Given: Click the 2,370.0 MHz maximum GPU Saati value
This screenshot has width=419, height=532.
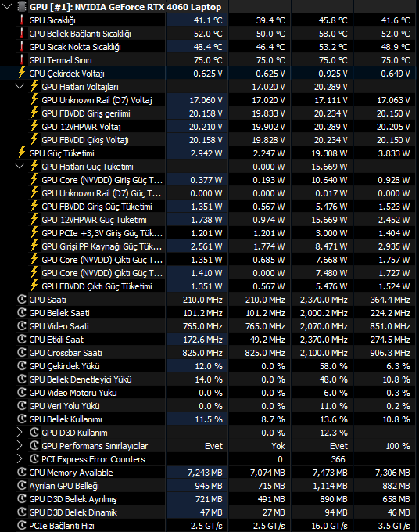Looking at the screenshot, I should tap(324, 300).
